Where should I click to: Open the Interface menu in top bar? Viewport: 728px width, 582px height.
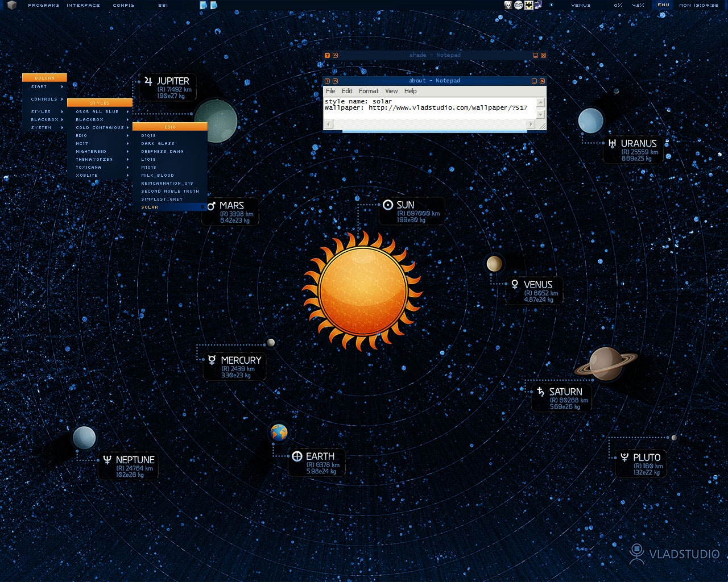tap(83, 5)
